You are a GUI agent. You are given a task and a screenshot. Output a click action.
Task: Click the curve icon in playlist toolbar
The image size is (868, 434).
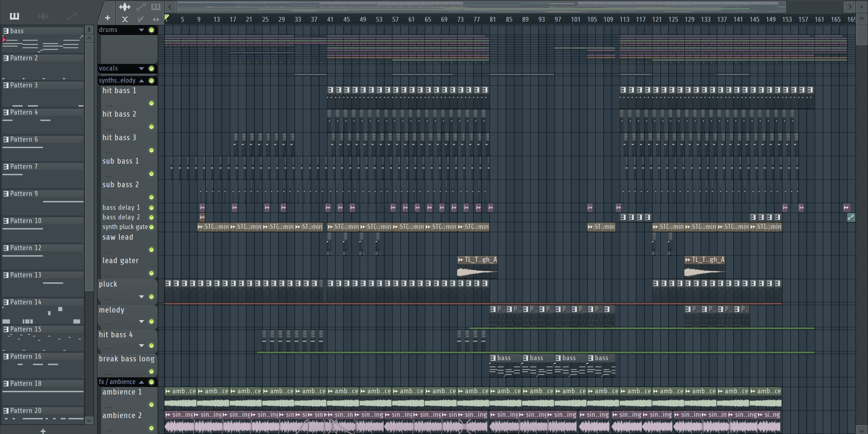(x=140, y=19)
